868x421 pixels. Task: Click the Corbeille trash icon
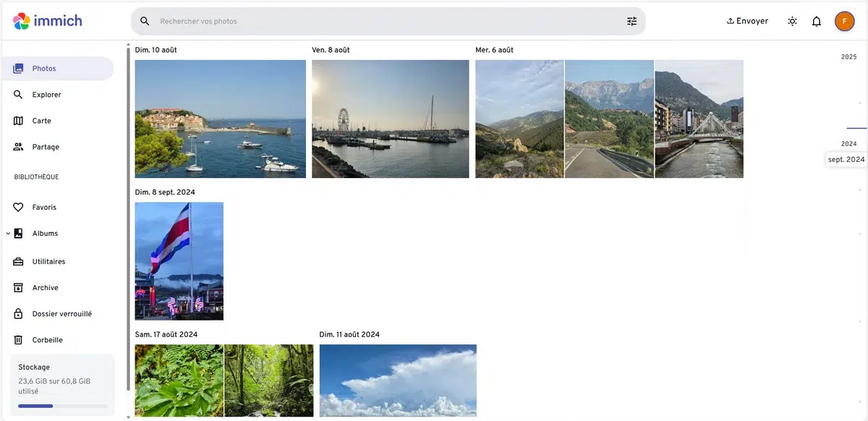(19, 340)
